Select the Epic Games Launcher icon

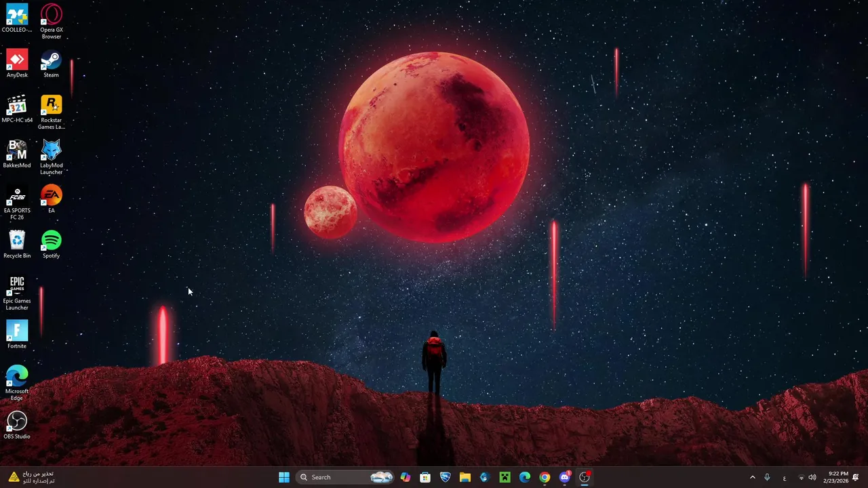(17, 293)
